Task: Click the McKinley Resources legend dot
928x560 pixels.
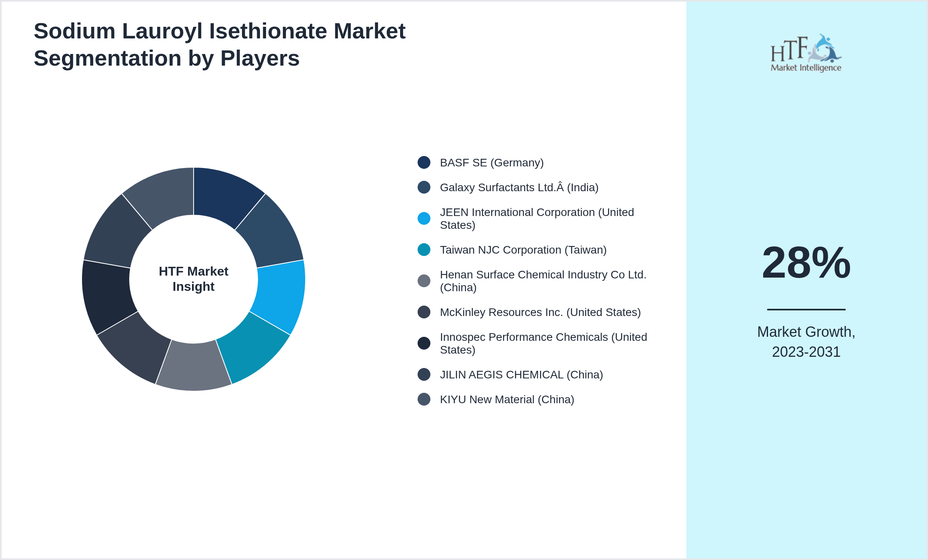Action: coord(424,312)
